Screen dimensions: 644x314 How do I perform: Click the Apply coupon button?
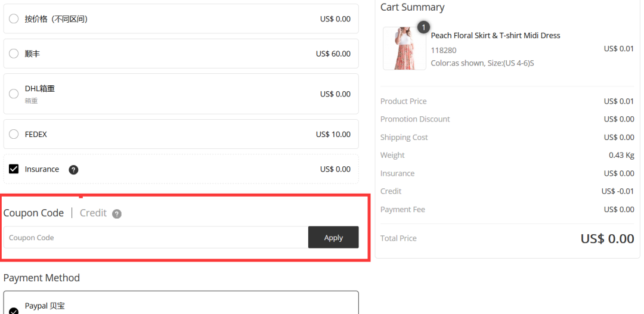(x=333, y=237)
